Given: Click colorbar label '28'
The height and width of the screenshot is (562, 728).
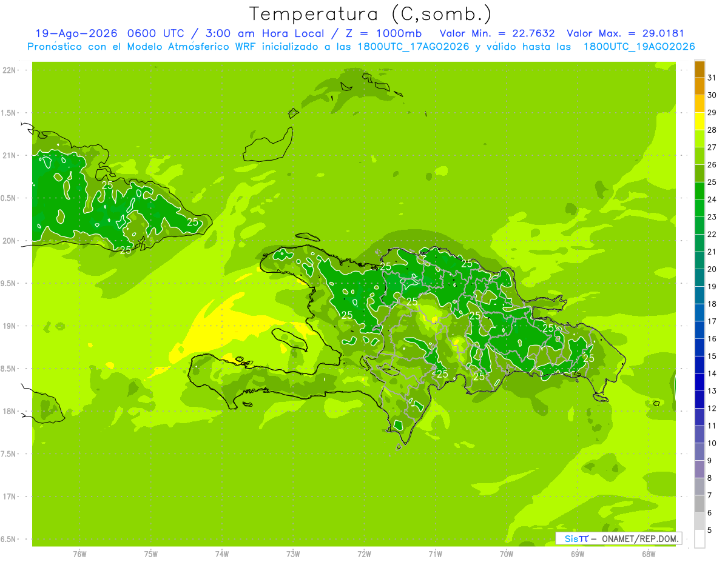Looking at the screenshot, I should (712, 130).
